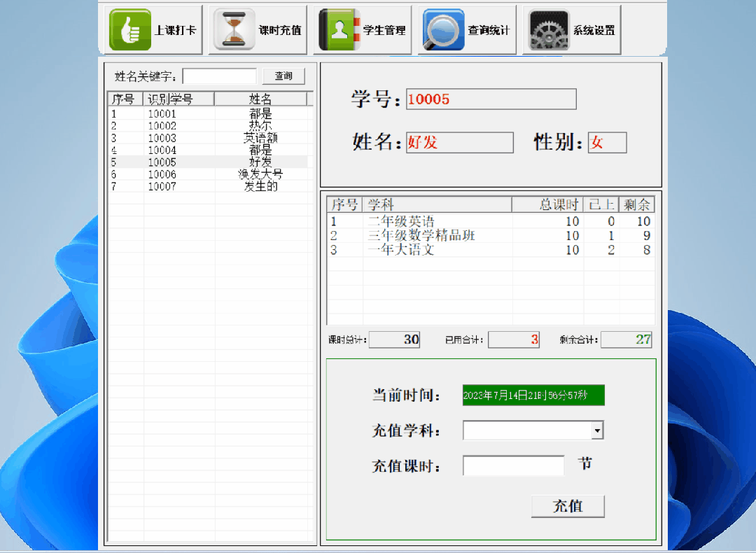Click the 充值 recharge button
The width and height of the screenshot is (756, 553).
(x=568, y=506)
